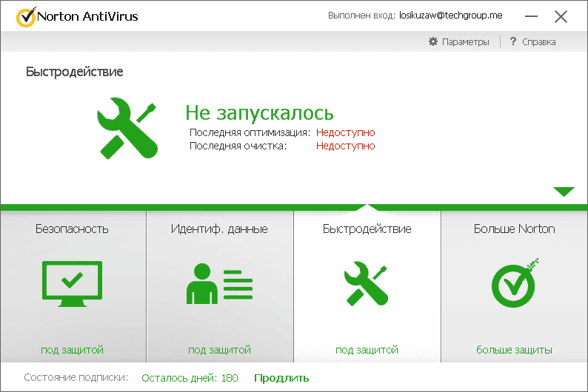Screen dimensions: 588x392
Task: Click the "Последняя оптимизация:" label
Action: (250, 132)
